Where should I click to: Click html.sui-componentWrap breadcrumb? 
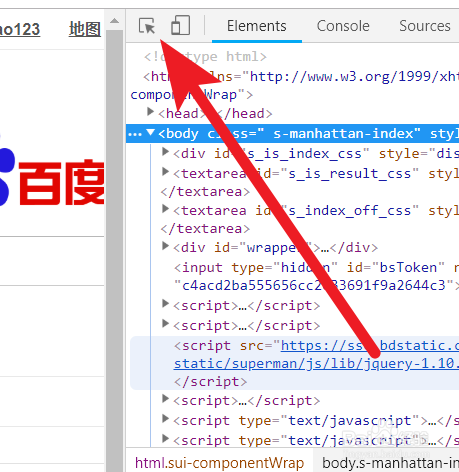coord(219,463)
